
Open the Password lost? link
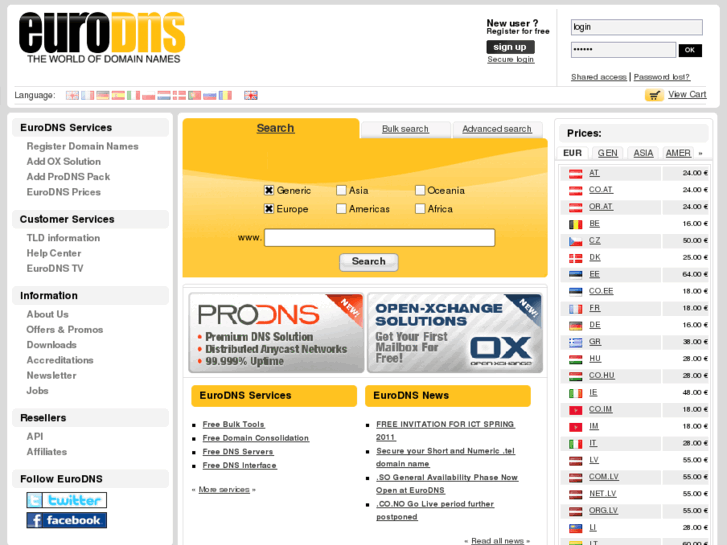[x=662, y=77]
